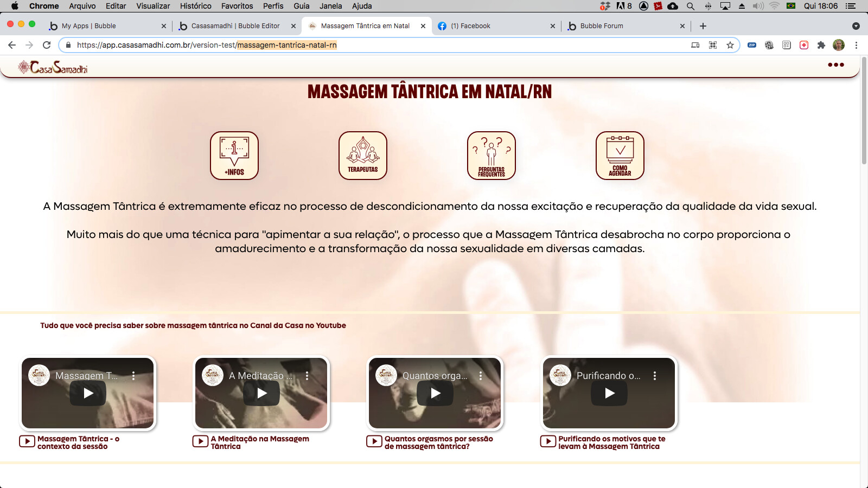Open the Apple menu
868x488 pixels.
coord(15,6)
